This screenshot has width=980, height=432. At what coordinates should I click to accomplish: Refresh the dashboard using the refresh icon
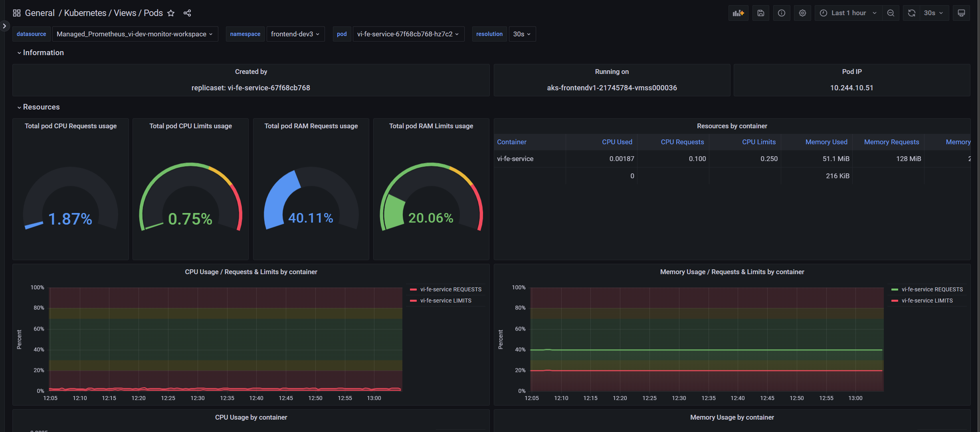911,13
